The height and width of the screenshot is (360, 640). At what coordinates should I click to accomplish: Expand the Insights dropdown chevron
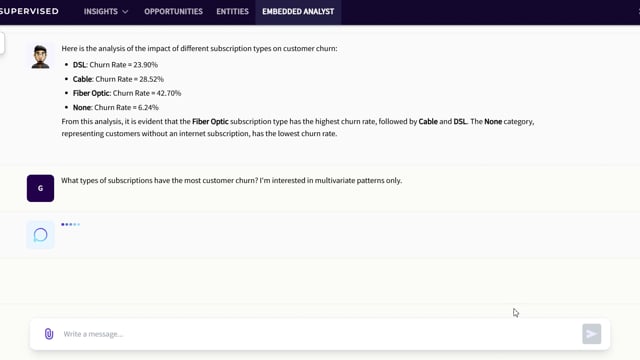click(125, 12)
